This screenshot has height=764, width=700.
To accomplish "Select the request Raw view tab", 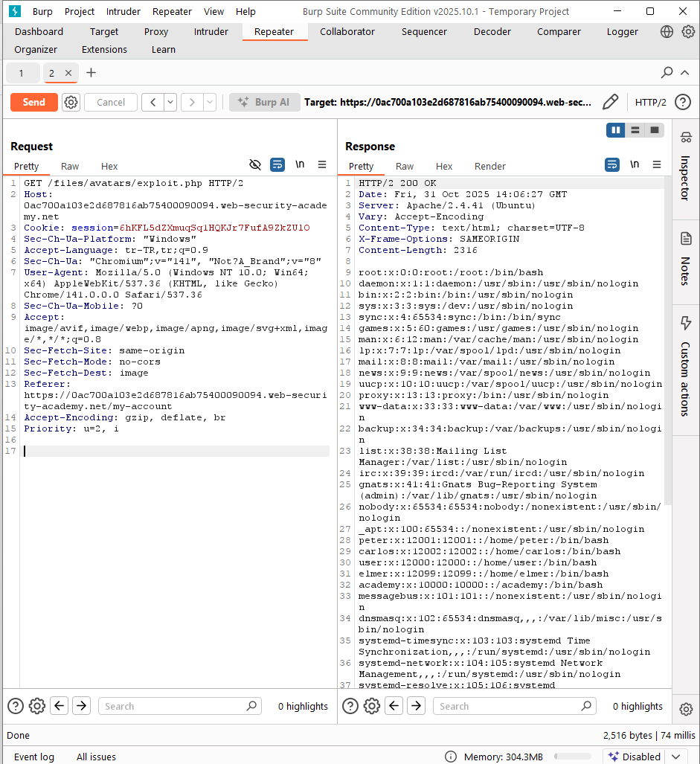I will (70, 166).
